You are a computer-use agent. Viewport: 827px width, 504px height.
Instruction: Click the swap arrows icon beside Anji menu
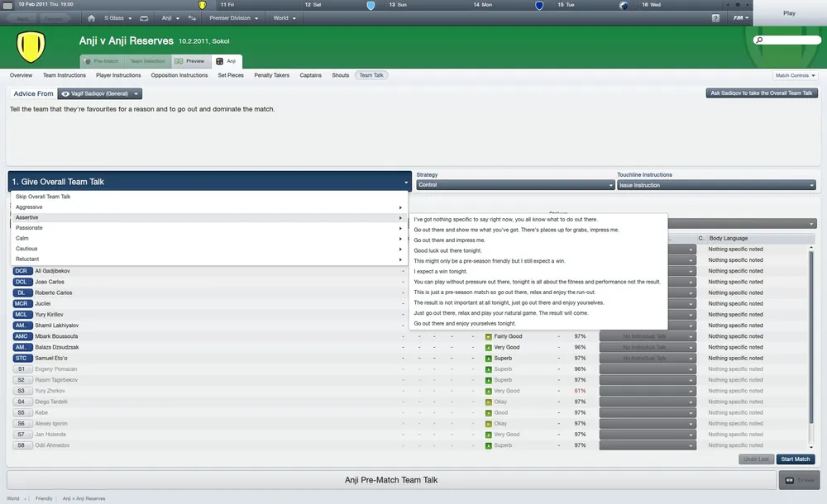[192, 18]
